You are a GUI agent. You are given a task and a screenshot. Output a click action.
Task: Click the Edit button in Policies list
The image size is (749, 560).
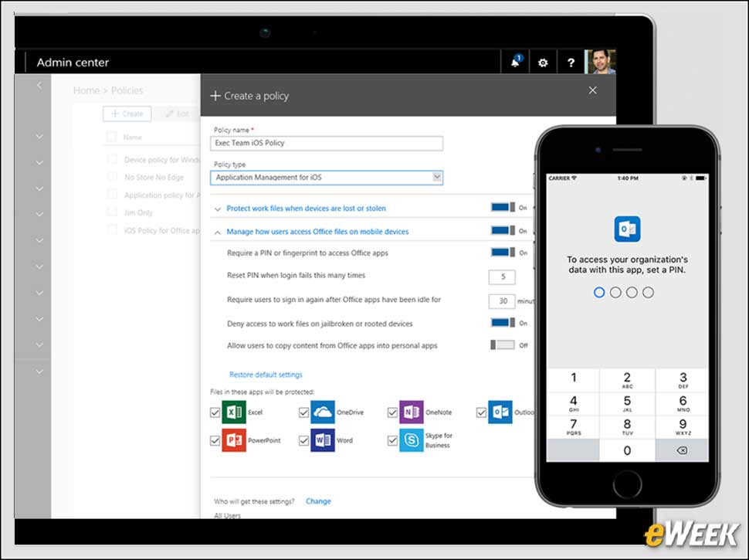[x=178, y=114]
